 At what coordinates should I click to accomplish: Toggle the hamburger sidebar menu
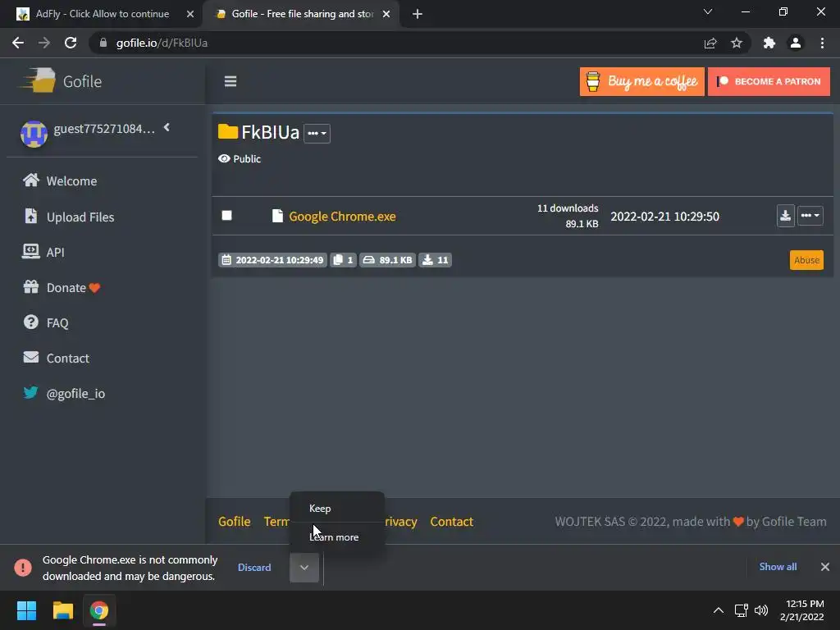pos(231,81)
